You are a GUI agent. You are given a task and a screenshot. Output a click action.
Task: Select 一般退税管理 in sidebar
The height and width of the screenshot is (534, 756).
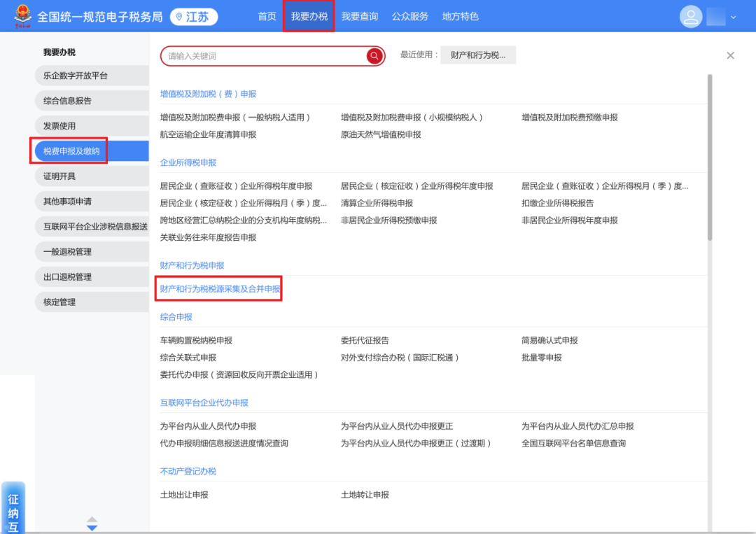click(92, 251)
